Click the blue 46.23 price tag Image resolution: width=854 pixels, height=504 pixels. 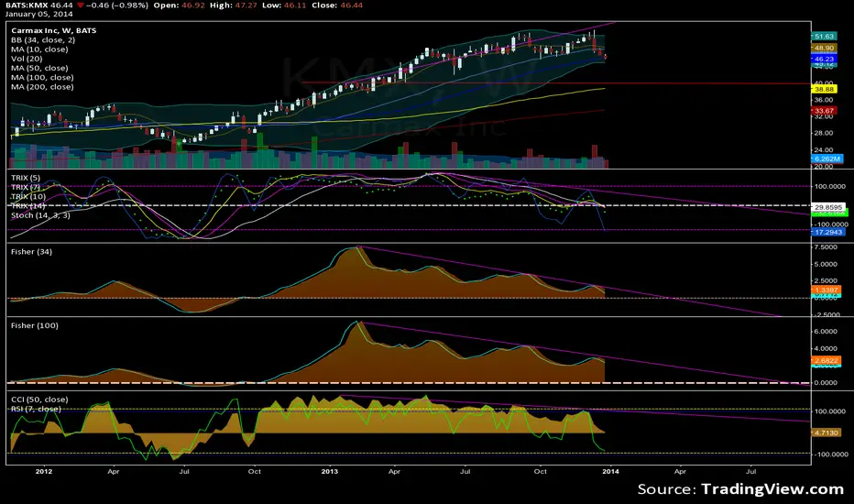point(824,59)
